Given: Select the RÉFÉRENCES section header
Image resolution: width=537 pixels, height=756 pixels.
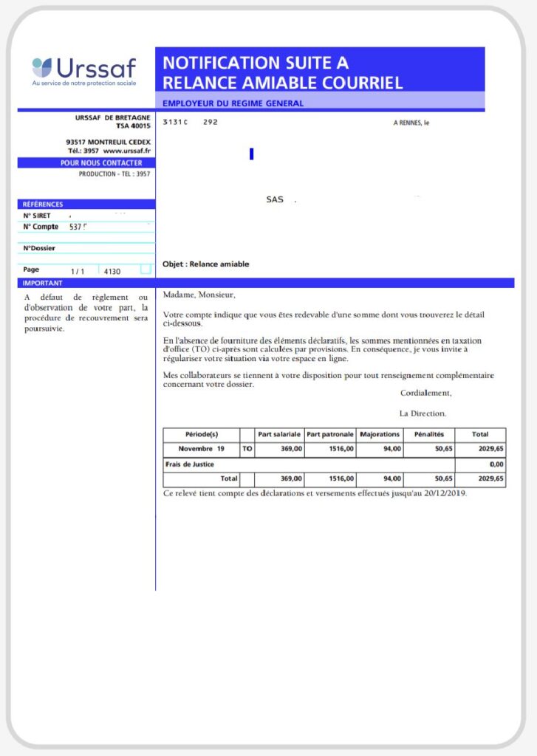Looking at the screenshot, I should 43,205.
